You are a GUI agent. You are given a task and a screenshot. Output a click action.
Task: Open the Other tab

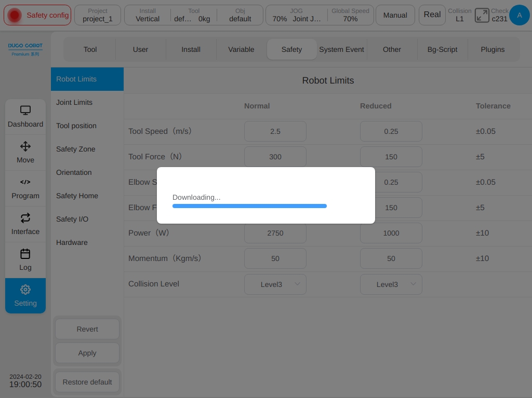pyautogui.click(x=392, y=49)
